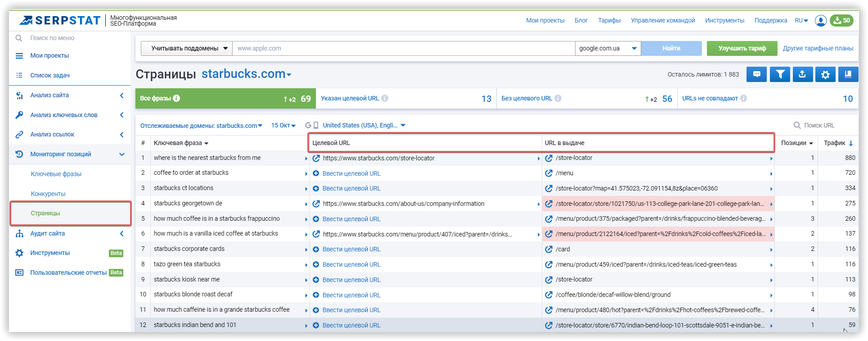Click the info icon next to Все фразы
Viewport: 868px width, 341px height.
[176, 98]
